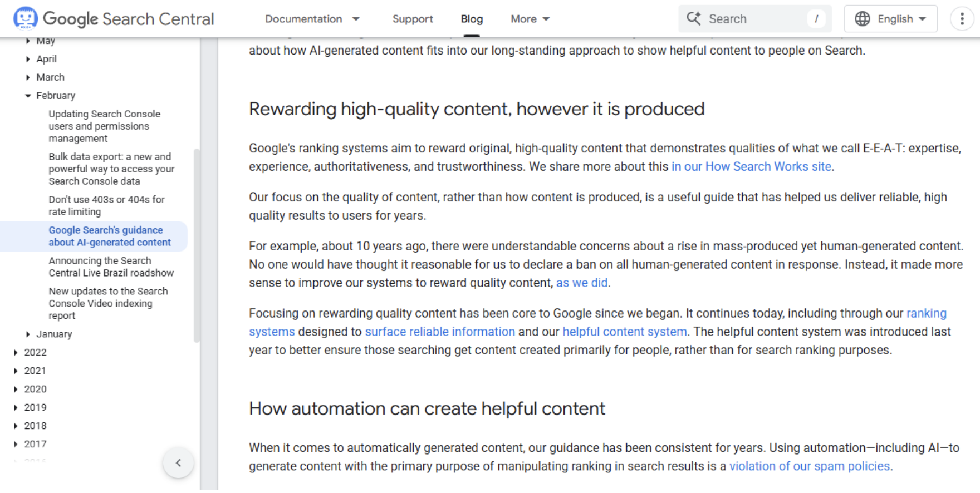Switch to the Blog tab
Screen dimensions: 980x493
coord(472,18)
